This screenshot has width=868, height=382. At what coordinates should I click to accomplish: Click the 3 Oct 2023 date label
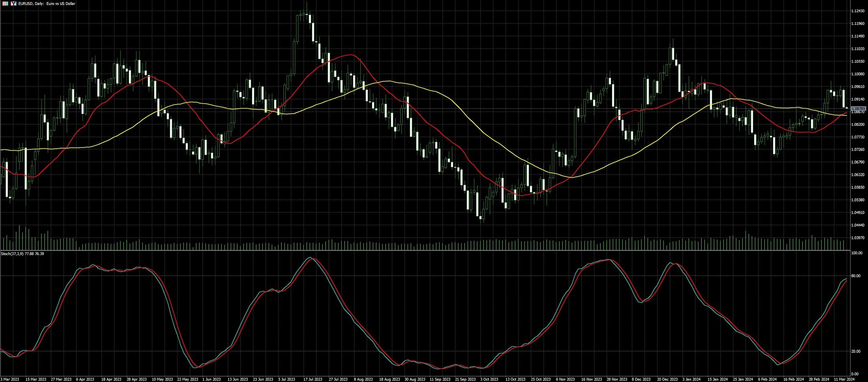coord(489,379)
